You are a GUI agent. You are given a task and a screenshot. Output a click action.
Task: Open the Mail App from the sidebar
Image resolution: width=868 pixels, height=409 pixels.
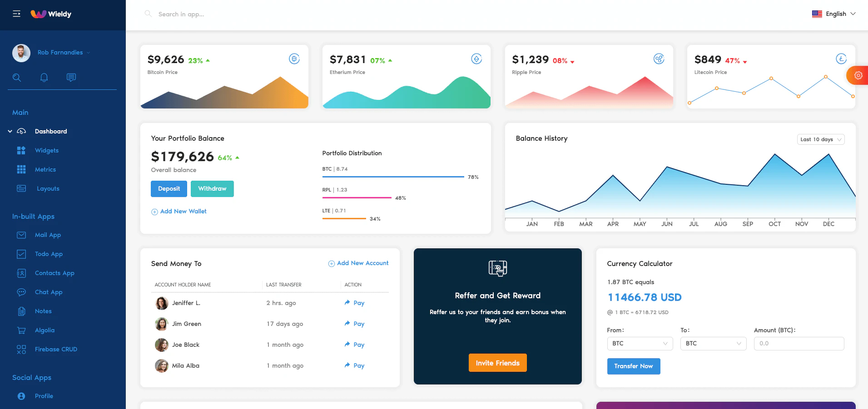21,235
